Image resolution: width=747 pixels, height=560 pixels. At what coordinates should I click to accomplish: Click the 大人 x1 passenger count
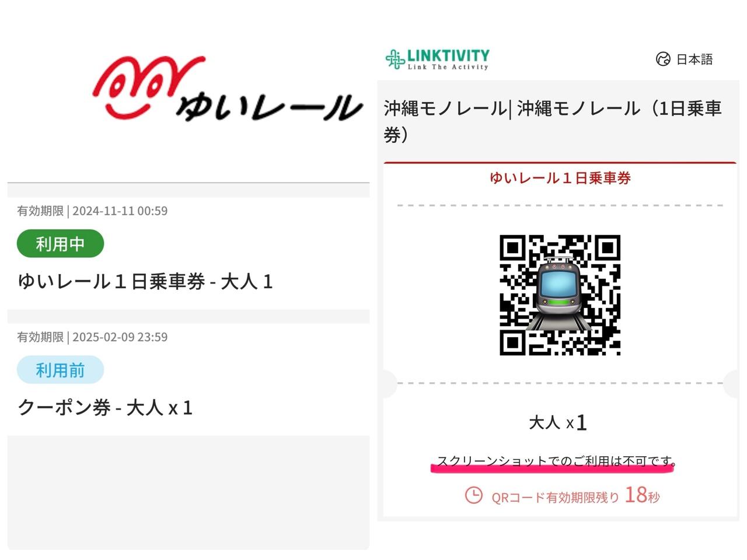click(x=558, y=422)
